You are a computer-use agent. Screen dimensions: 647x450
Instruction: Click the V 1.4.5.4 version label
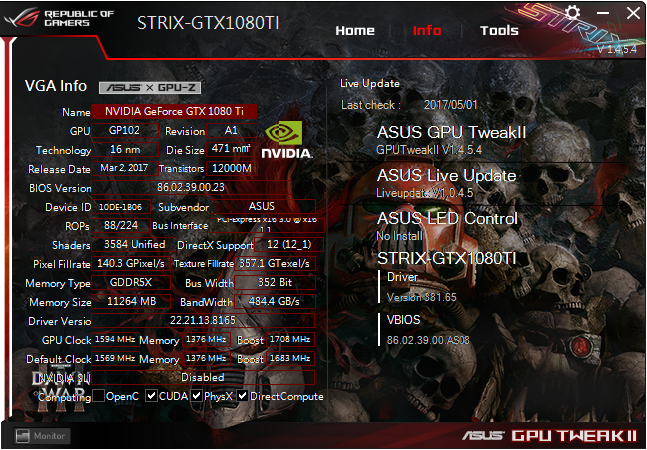tap(617, 49)
